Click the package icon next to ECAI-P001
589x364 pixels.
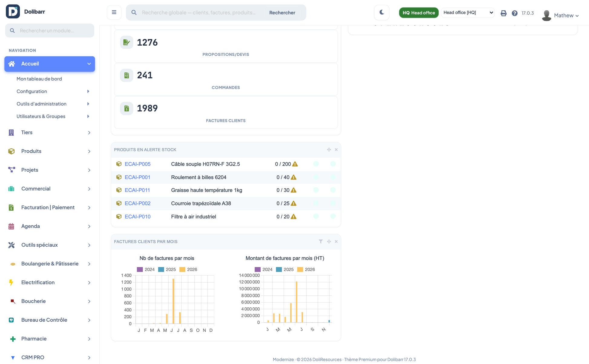point(119,177)
